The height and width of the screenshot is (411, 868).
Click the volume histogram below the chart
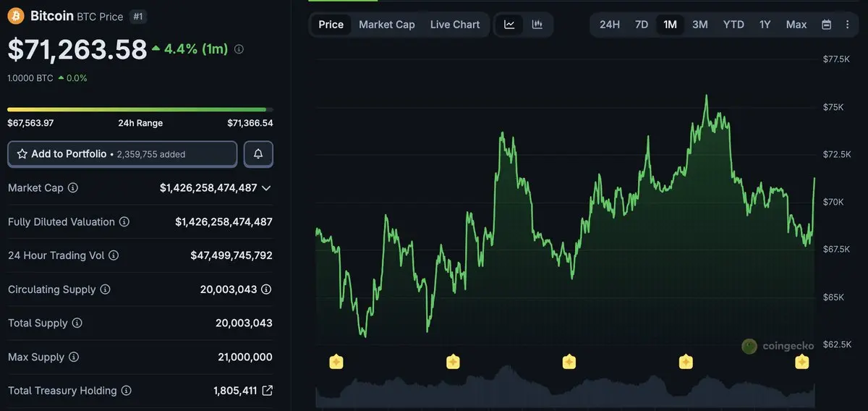point(565,387)
